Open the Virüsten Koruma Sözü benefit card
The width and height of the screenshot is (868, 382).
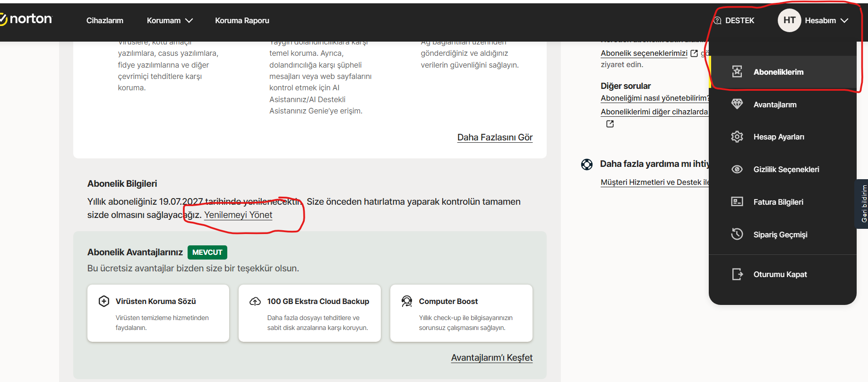(x=158, y=313)
